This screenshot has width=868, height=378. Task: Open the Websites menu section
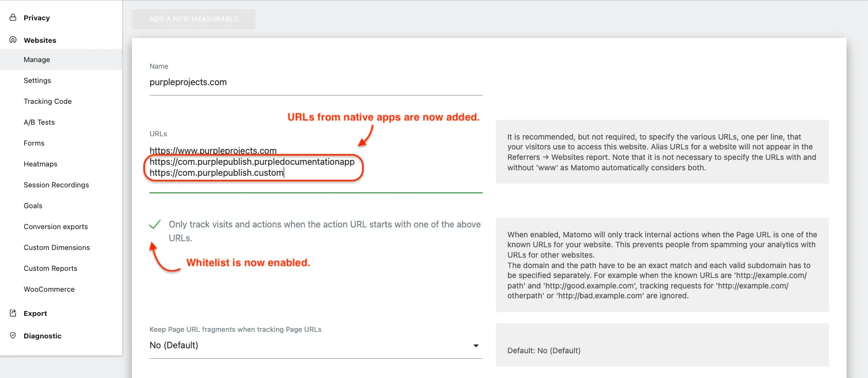pyautogui.click(x=40, y=40)
